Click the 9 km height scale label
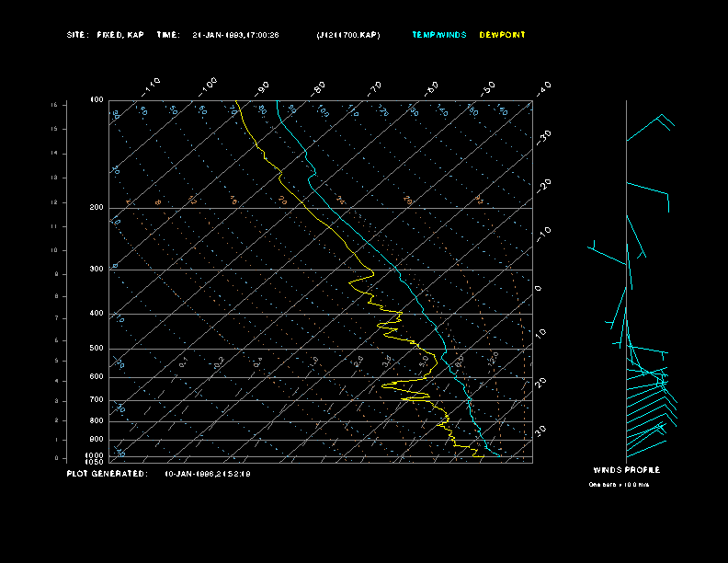Image resolution: width=728 pixels, height=563 pixels. click(x=57, y=274)
